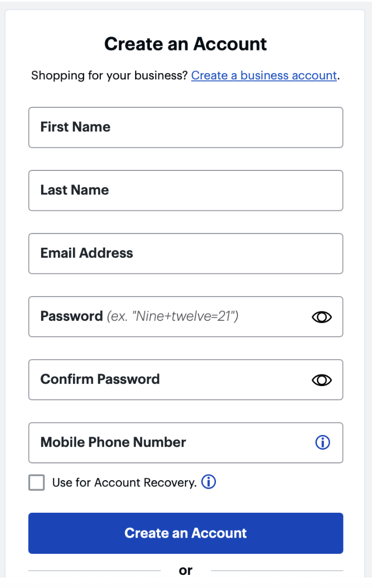Show password in the Password field
Image resolution: width=372 pixels, height=588 pixels.
[322, 317]
